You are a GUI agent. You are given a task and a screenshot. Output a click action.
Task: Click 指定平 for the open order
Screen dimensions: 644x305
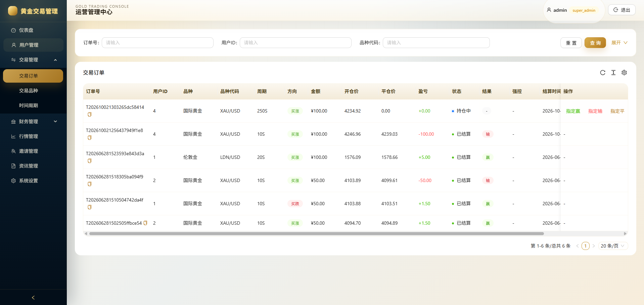pos(617,111)
